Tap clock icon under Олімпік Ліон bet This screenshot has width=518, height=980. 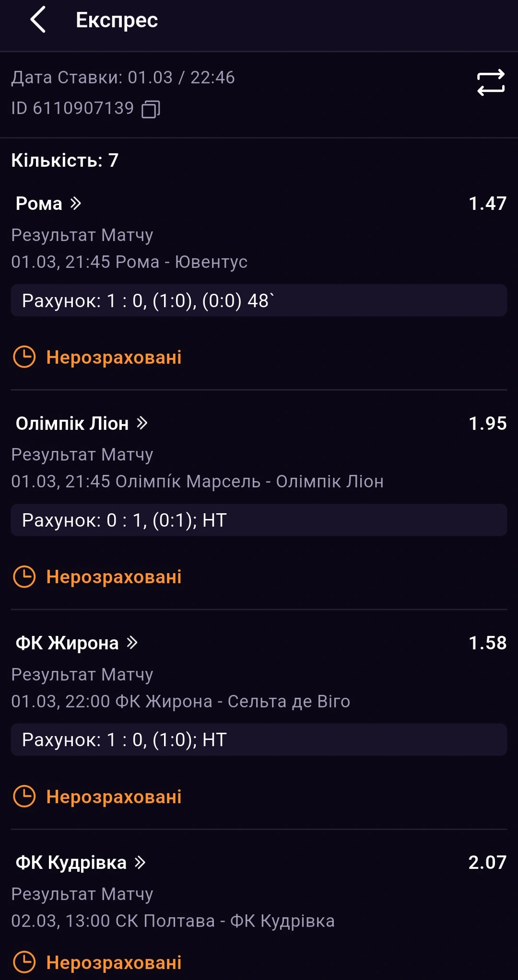(24, 576)
